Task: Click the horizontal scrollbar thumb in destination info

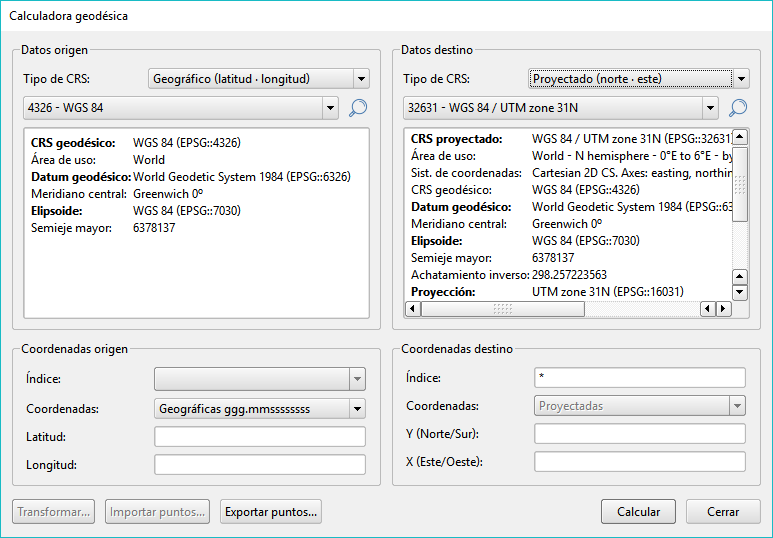Action: 502,309
